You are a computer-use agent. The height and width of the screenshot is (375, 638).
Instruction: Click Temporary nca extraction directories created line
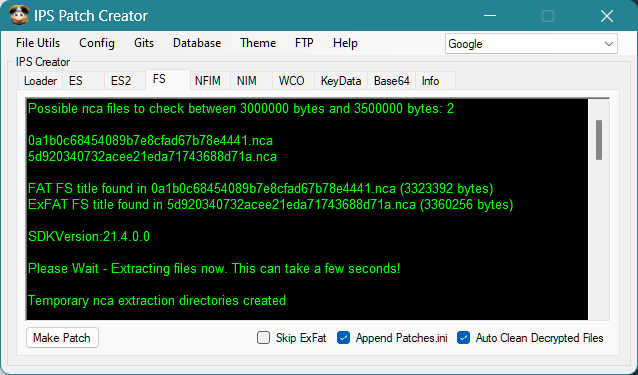pyautogui.click(x=157, y=301)
